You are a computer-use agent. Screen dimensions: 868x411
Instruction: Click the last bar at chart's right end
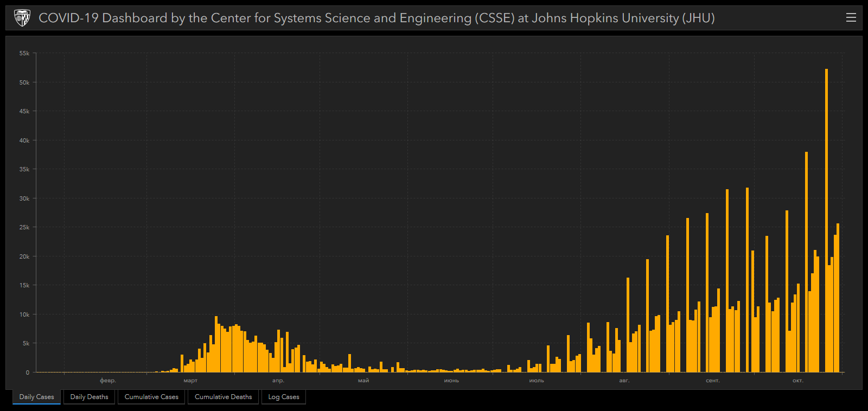coord(838,298)
